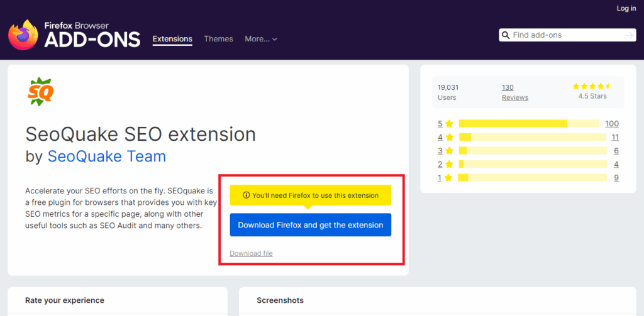Click the 1-star rating bar
This screenshot has width=644, height=316.
tap(533, 178)
